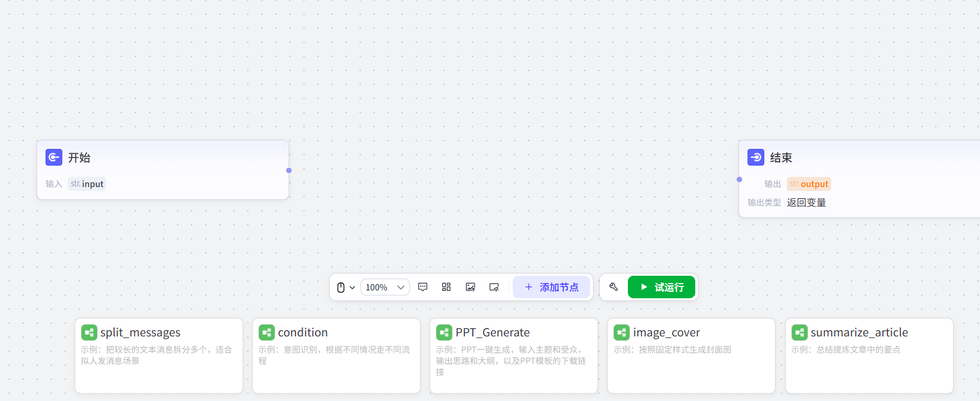Image resolution: width=980 pixels, height=401 pixels.
Task: Click the 输入 label in 开始 node
Action: [54, 184]
